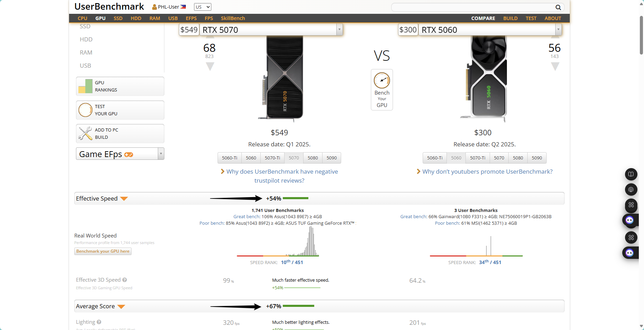Screen dimensions: 644x330
Task: Click the $300 price box for RTX 5060
Action: click(x=408, y=30)
